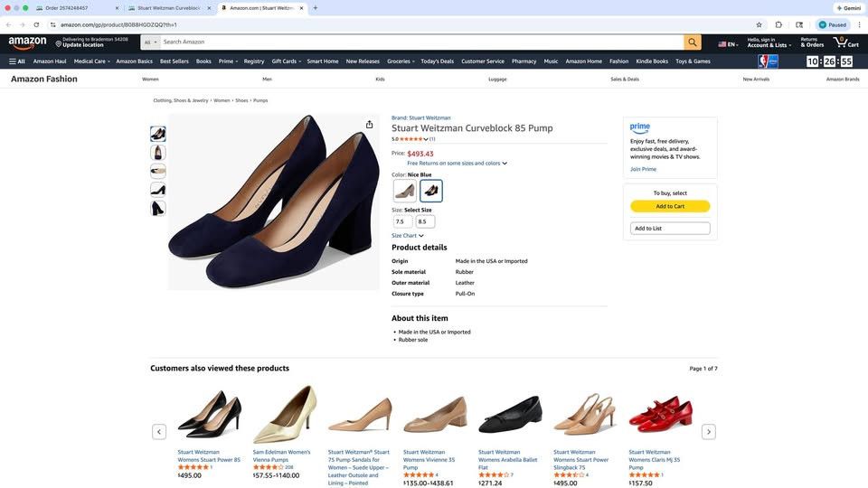Open Sales & Deals
The width and height of the screenshot is (868, 488).
click(x=625, y=80)
